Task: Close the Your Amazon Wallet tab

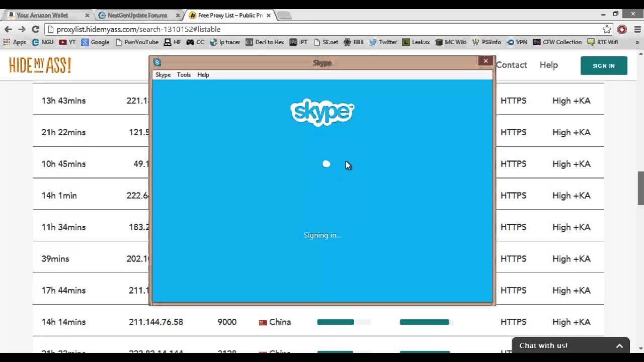Action: click(87, 16)
